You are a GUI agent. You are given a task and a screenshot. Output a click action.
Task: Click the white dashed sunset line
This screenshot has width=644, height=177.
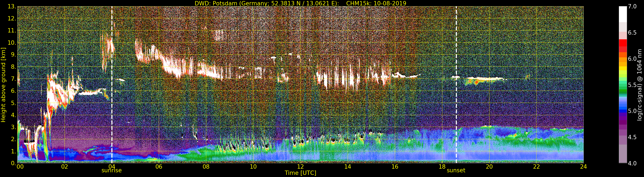pyautogui.click(x=456, y=85)
